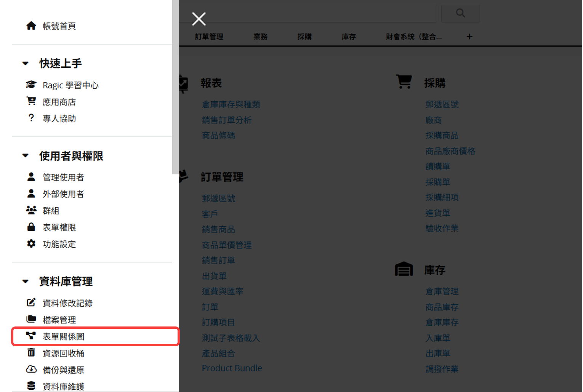Collapse the 使用者與權限 section arrow
The width and height of the screenshot is (583, 392).
26,155
